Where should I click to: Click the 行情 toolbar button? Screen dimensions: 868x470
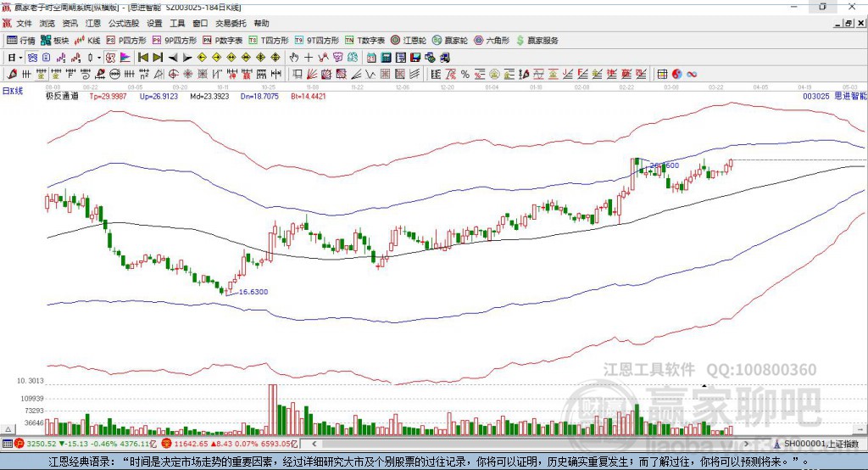(21, 41)
